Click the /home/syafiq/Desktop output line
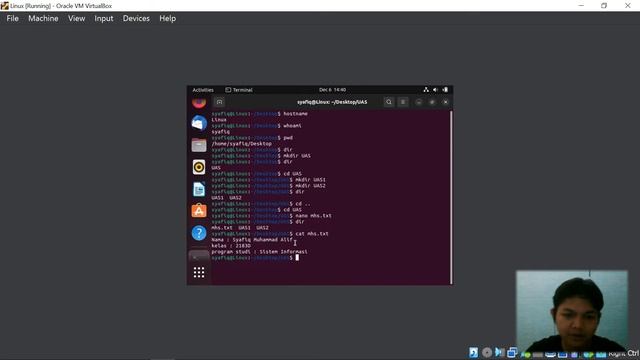This screenshot has height=360, width=640. click(x=242, y=144)
